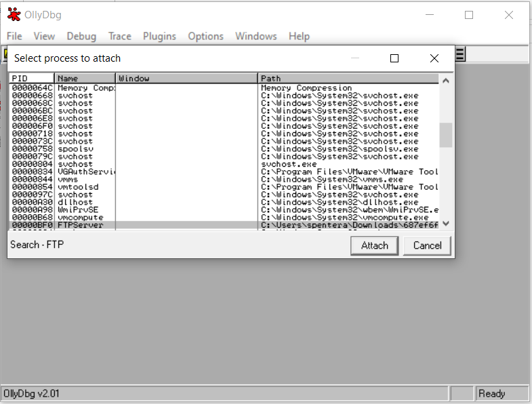
Task: Select svchost row with PID 000006BC
Action: coord(224,110)
